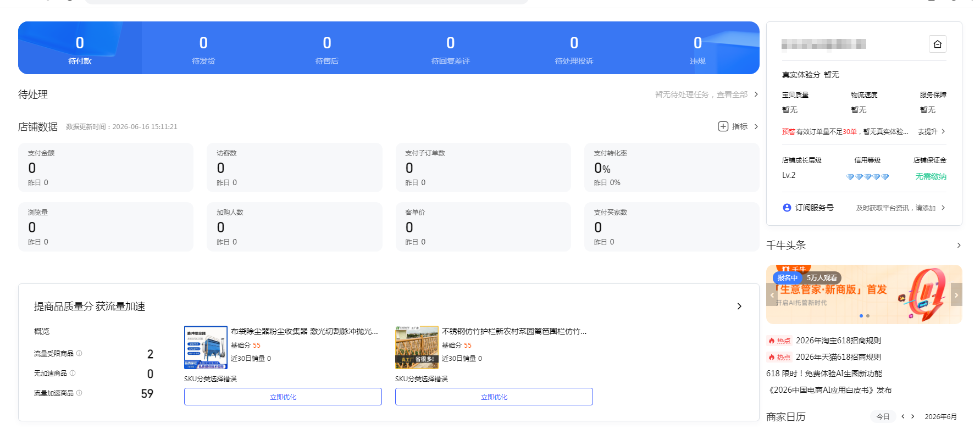Click Lv.2 under 店铺成长层级
The image size is (980, 429).
coord(789,175)
